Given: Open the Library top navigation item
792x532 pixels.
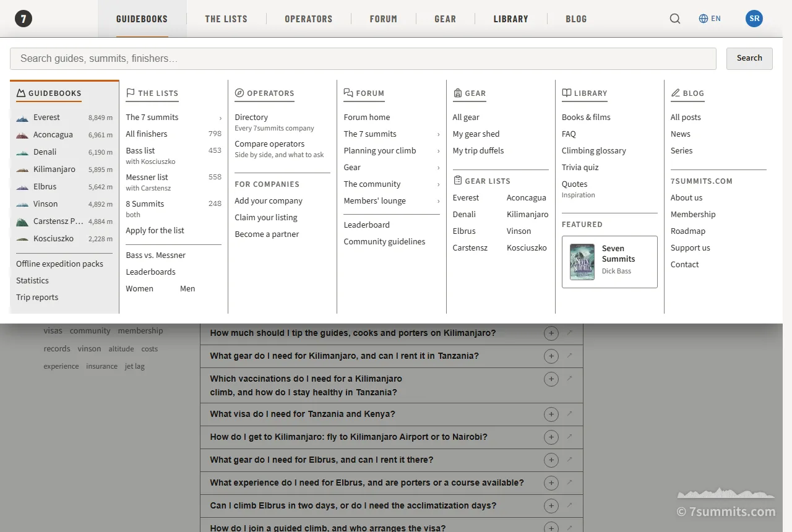Looking at the screenshot, I should click(x=510, y=19).
